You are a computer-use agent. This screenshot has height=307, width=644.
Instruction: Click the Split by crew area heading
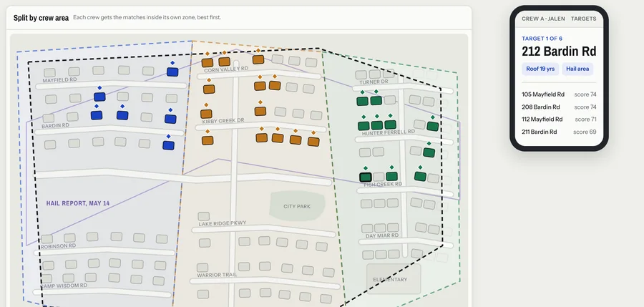point(41,18)
